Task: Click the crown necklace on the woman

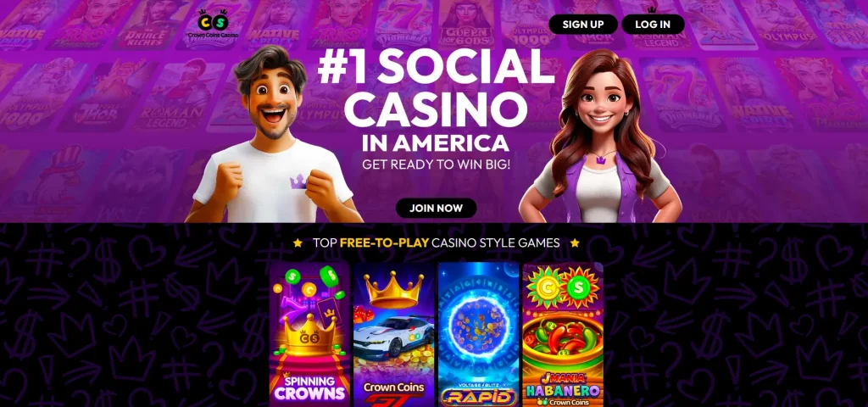Action: coord(601,159)
